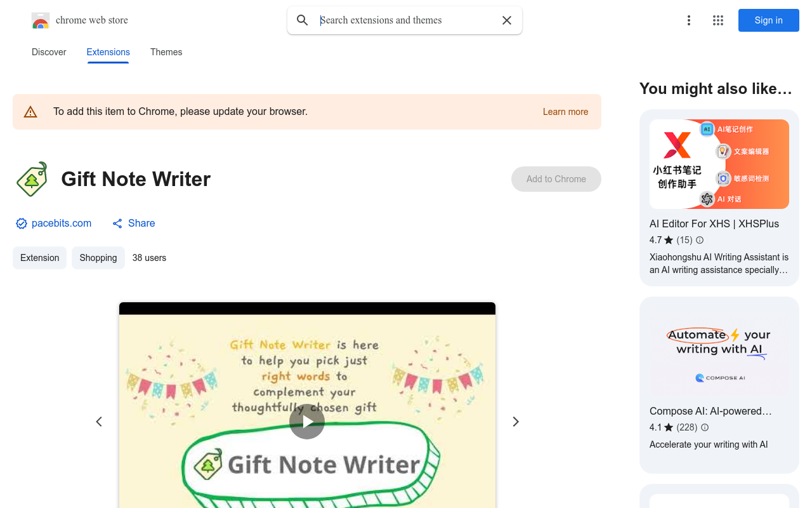Viewport: 812px width, 508px height.
Task: Click the info icon beside AI Editor rating
Action: click(700, 240)
